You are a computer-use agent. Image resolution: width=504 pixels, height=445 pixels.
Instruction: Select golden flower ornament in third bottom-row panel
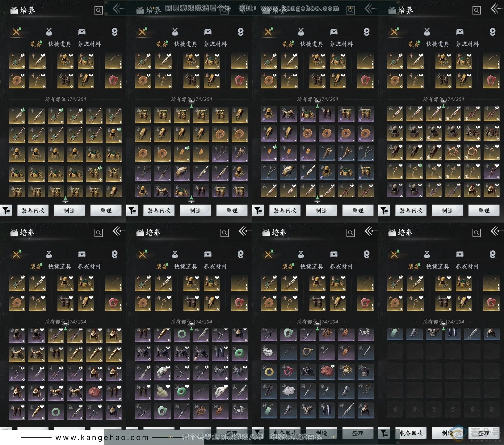(346, 371)
